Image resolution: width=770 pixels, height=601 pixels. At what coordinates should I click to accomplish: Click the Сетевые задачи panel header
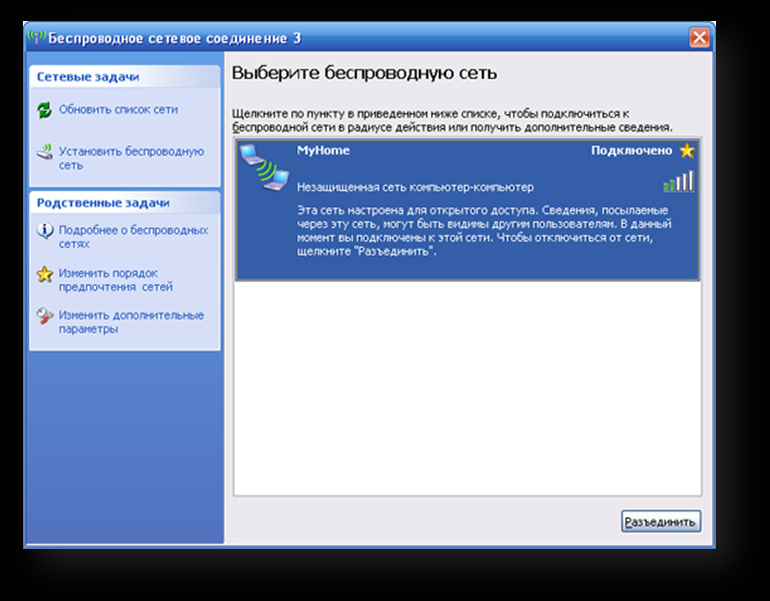coord(88,76)
